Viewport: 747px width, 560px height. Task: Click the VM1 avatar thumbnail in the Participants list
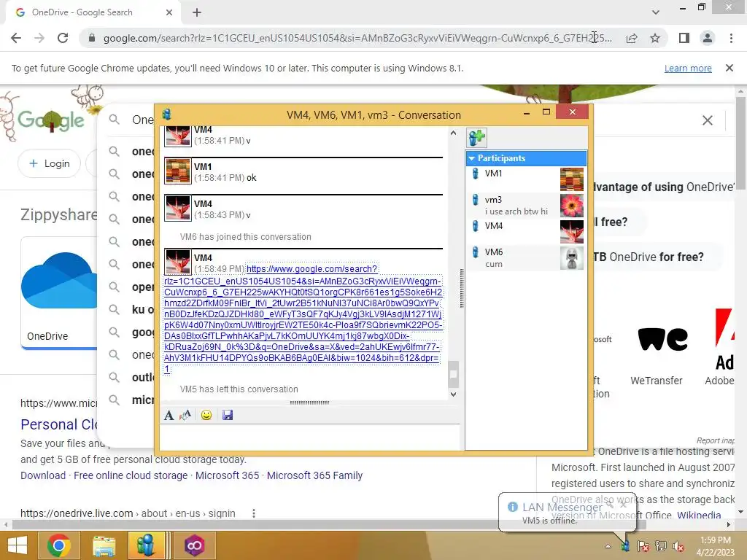point(572,179)
